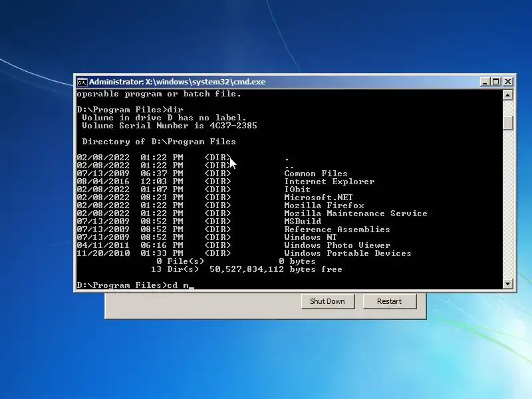Click the 'Directory of D:\Program Files' line
The height and width of the screenshot is (399, 532).
(x=159, y=142)
